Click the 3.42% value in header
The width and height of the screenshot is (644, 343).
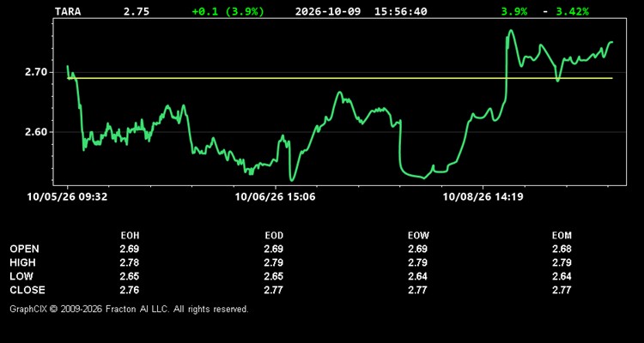572,11
